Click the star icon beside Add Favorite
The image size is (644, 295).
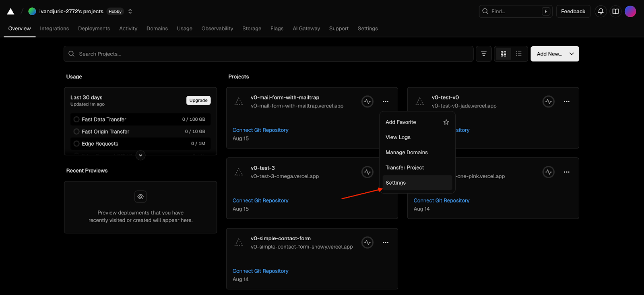(x=446, y=122)
